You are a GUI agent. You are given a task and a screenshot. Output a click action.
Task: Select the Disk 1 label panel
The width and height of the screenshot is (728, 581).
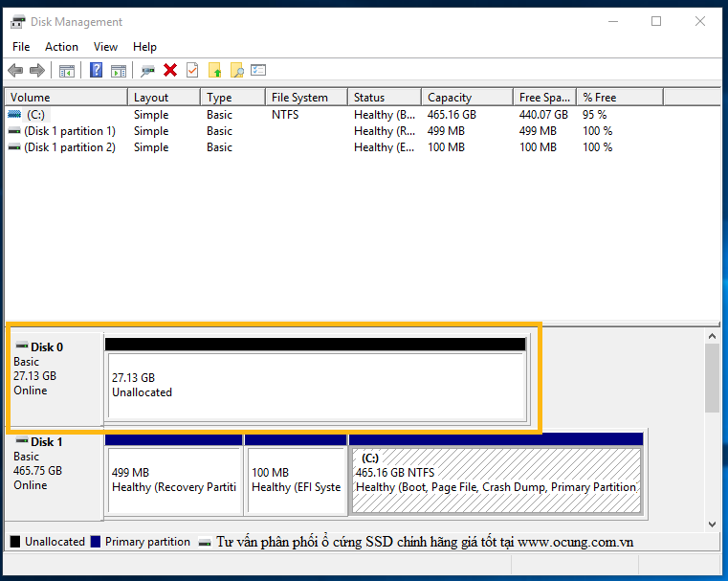click(55, 476)
